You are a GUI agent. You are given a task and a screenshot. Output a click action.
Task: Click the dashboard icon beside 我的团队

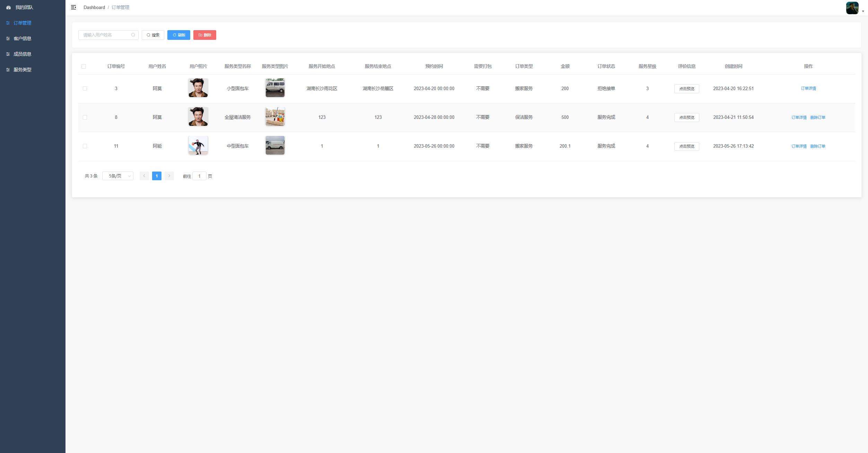click(x=8, y=7)
